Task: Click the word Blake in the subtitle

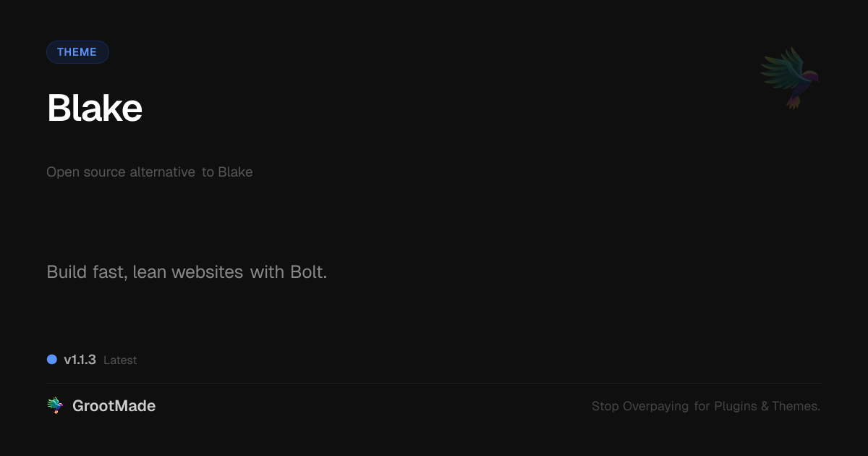Action: tap(235, 172)
